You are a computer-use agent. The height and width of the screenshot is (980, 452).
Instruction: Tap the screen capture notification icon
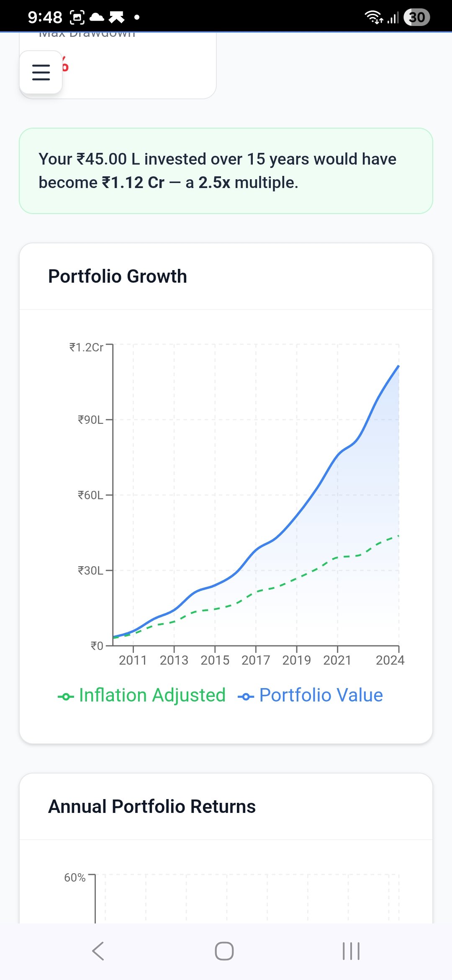[x=77, y=17]
